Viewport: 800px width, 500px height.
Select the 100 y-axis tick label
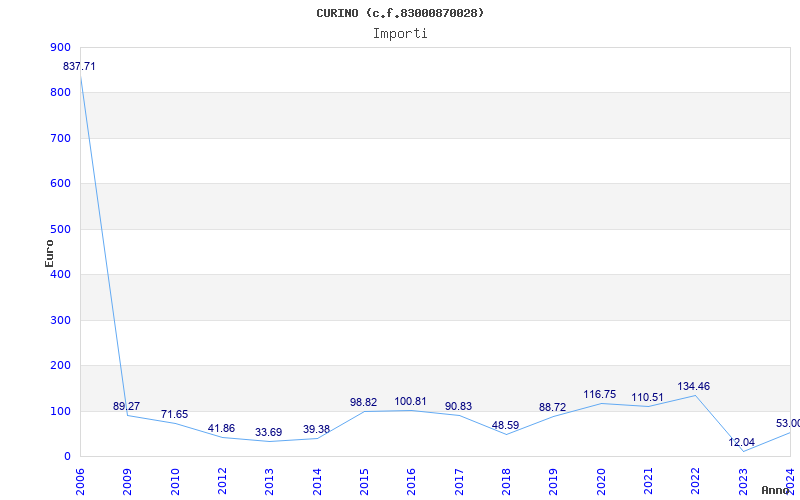(61, 411)
